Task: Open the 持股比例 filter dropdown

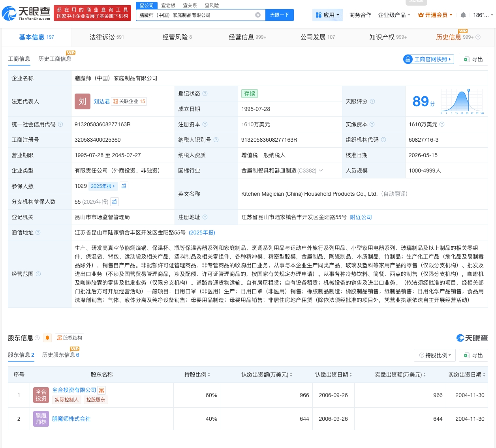Action: (x=435, y=355)
